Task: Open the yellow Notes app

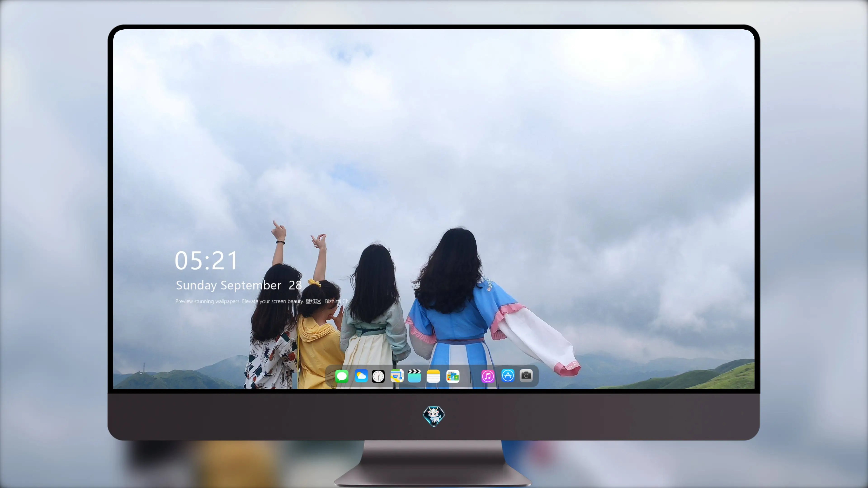Action: (433, 376)
